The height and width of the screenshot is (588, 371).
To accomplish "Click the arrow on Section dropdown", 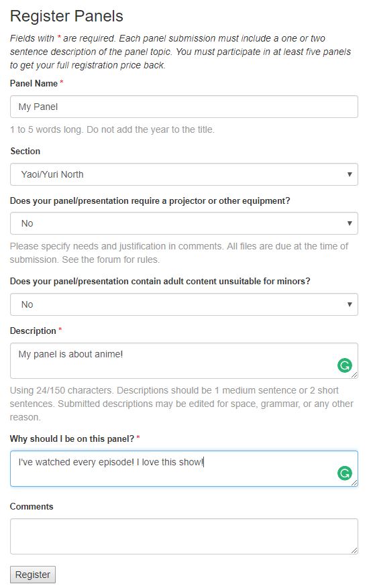I will coord(350,174).
